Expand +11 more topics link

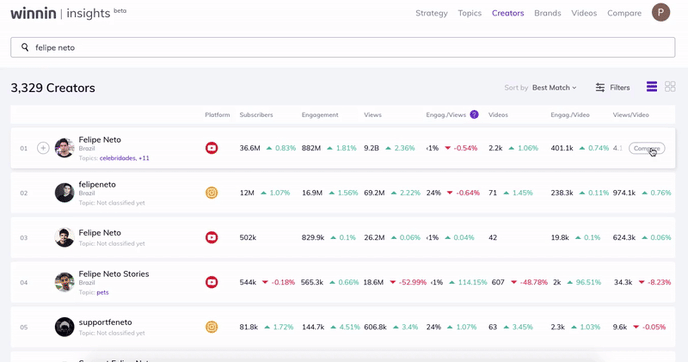[144, 158]
